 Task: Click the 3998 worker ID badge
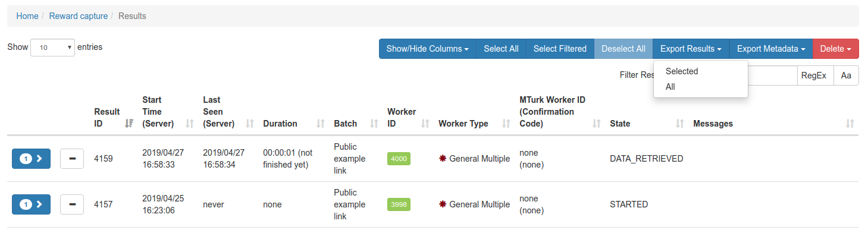[x=399, y=204]
